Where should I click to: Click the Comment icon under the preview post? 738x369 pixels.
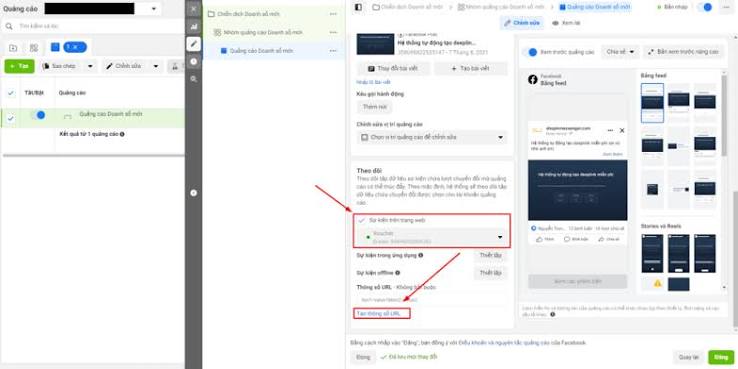567,239
